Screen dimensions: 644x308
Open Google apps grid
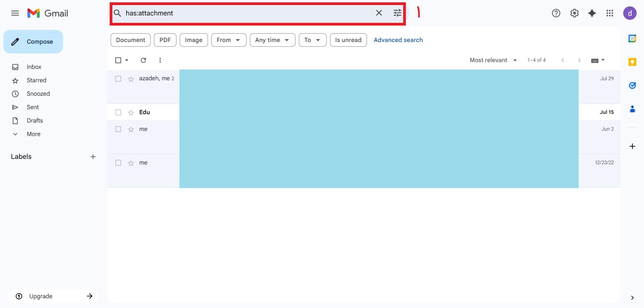[x=610, y=13]
